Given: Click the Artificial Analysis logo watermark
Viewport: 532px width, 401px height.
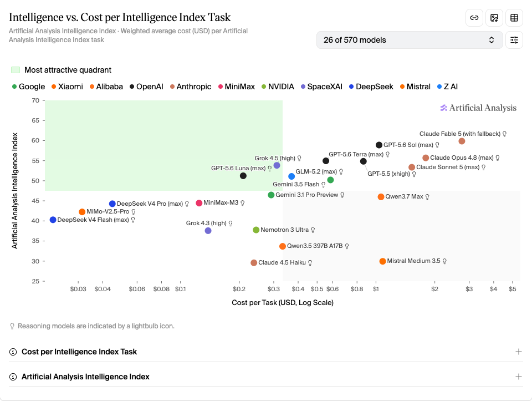Looking at the screenshot, I should 478,108.
